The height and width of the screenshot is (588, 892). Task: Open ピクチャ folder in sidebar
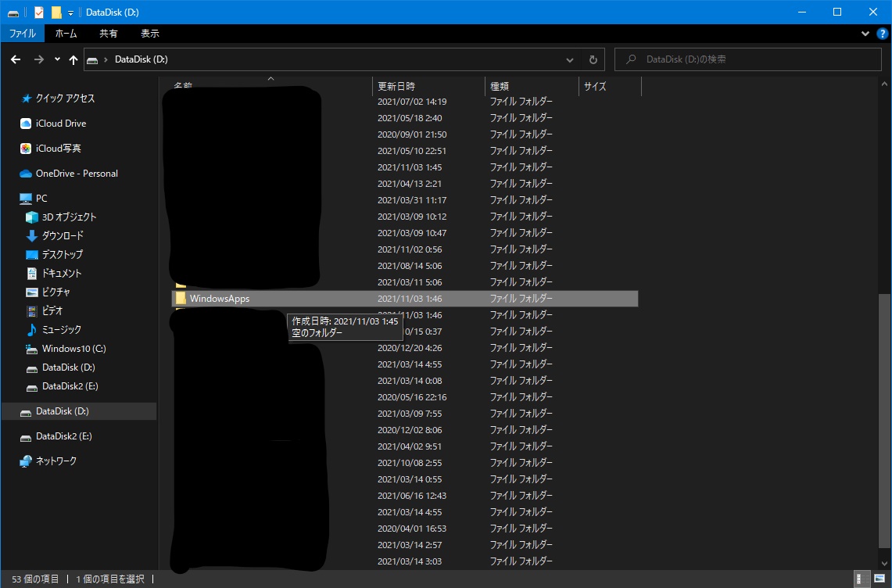56,292
